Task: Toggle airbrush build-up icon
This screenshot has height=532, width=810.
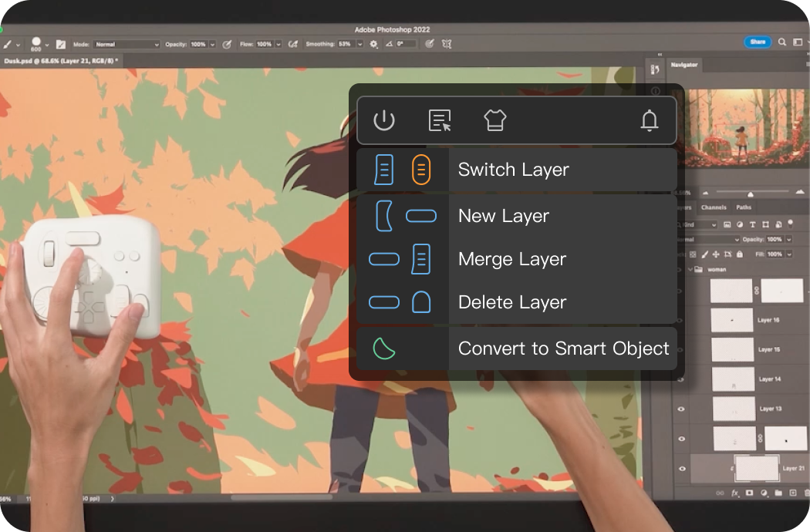Action: [293, 44]
